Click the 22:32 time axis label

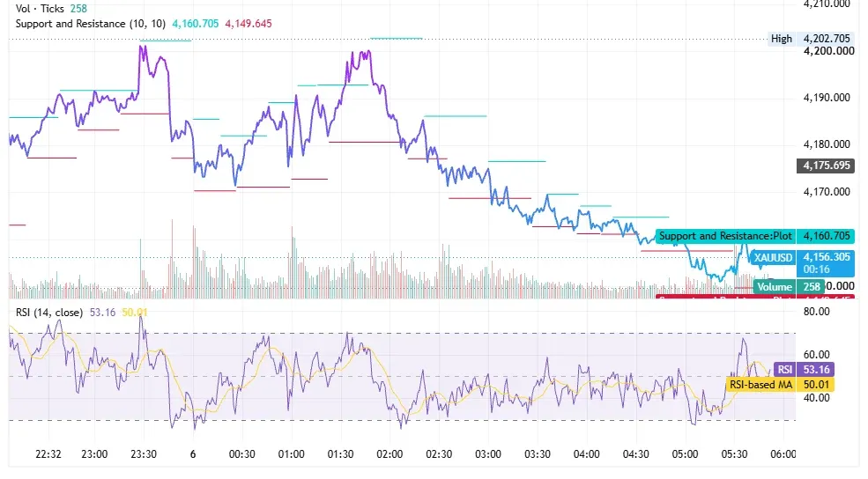(48, 454)
